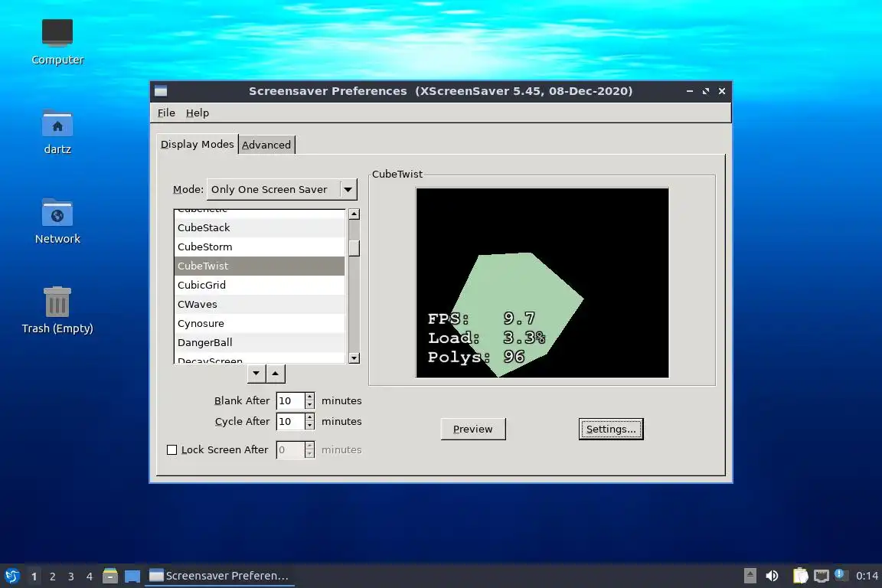Launch file manager from taskbar
The height and width of the screenshot is (588, 882).
pyautogui.click(x=110, y=576)
